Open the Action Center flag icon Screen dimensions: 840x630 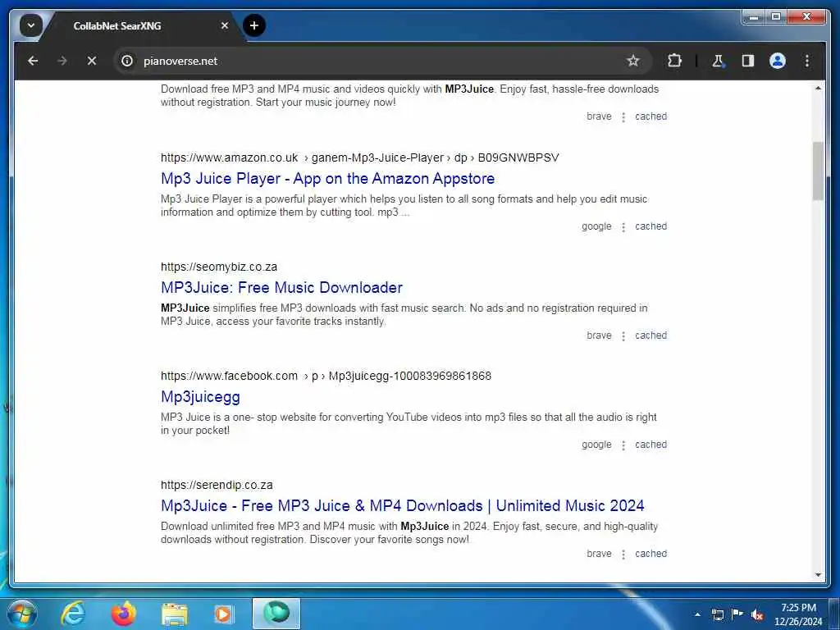pos(737,614)
